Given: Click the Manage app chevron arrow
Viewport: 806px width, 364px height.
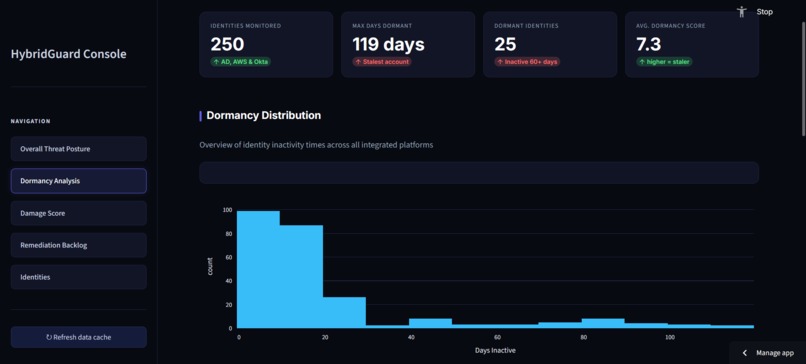Looking at the screenshot, I should point(745,353).
